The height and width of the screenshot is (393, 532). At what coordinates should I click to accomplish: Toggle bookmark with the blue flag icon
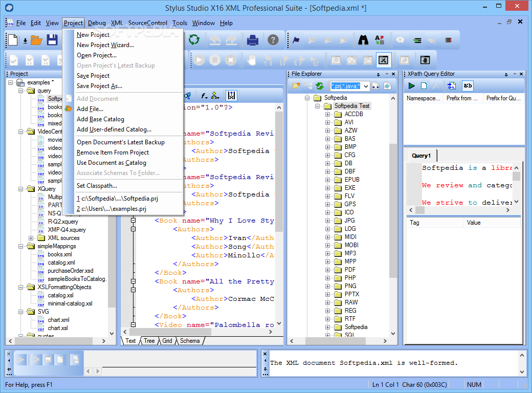(x=296, y=40)
